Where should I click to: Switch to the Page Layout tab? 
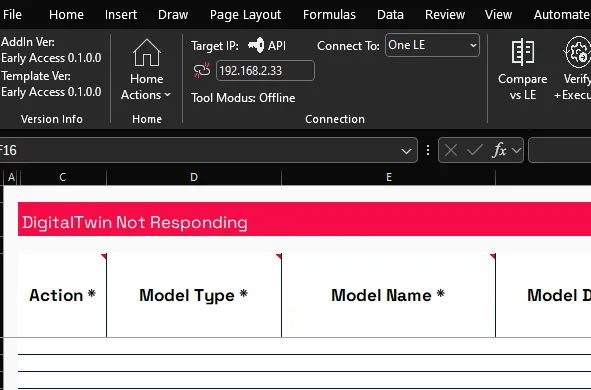245,14
